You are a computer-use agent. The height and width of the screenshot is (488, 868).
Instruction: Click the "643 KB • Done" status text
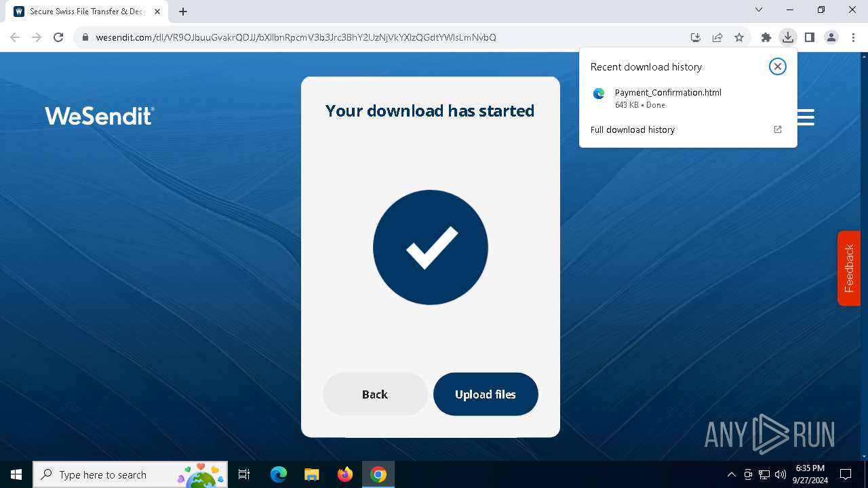640,105
